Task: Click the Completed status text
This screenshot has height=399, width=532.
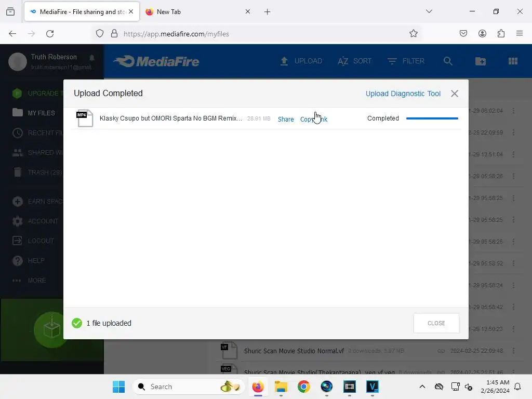Action: click(x=383, y=118)
